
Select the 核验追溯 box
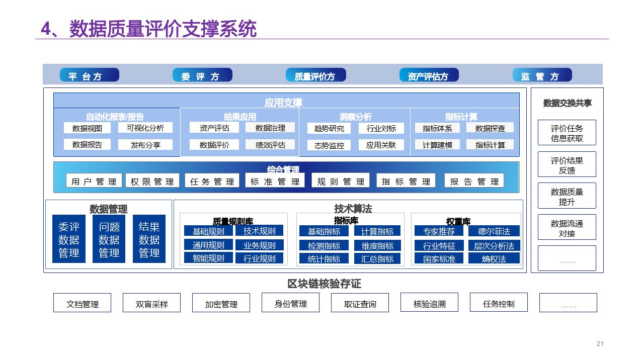(429, 303)
